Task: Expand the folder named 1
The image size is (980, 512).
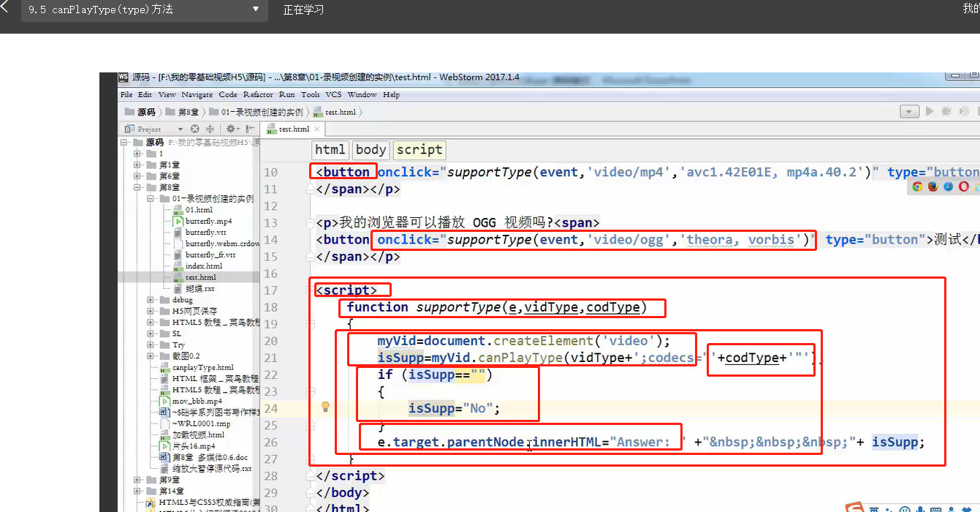Action: click(137, 154)
